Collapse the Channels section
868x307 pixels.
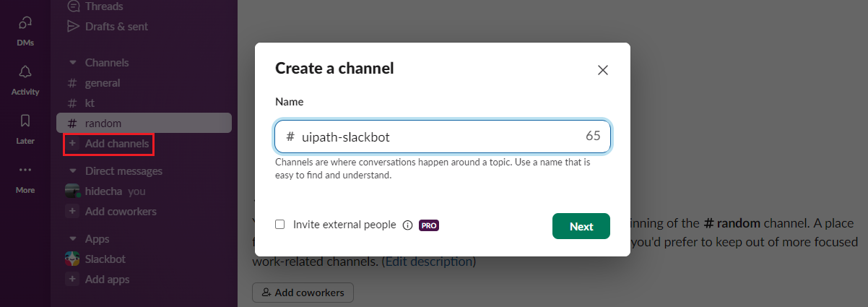(72, 62)
